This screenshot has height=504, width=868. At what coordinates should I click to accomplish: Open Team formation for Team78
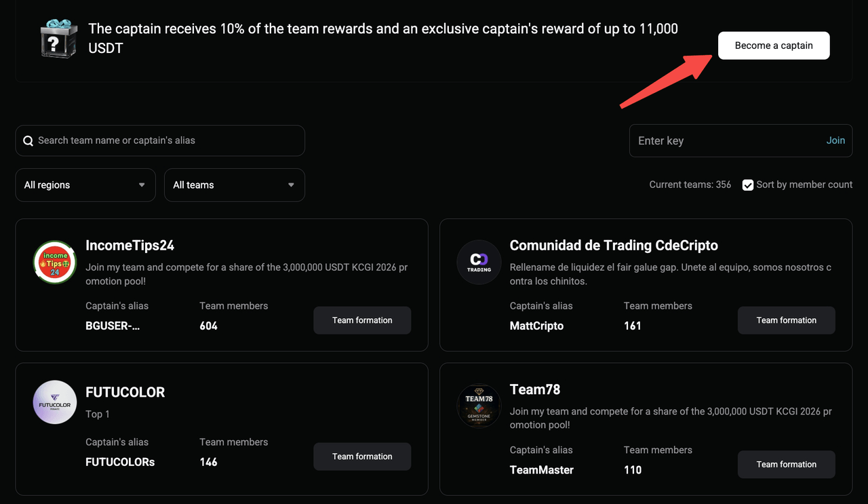click(787, 465)
